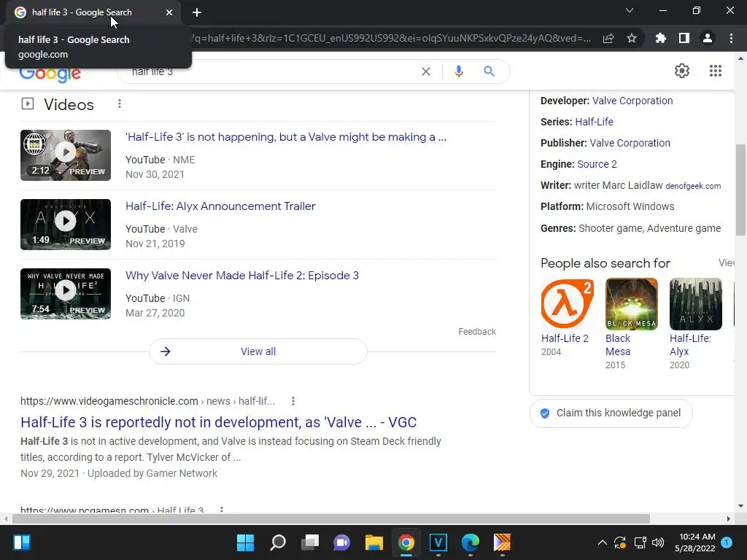Open the VGC Half-Life 3 result title
Viewport: 747px width, 560px height.
point(219,422)
